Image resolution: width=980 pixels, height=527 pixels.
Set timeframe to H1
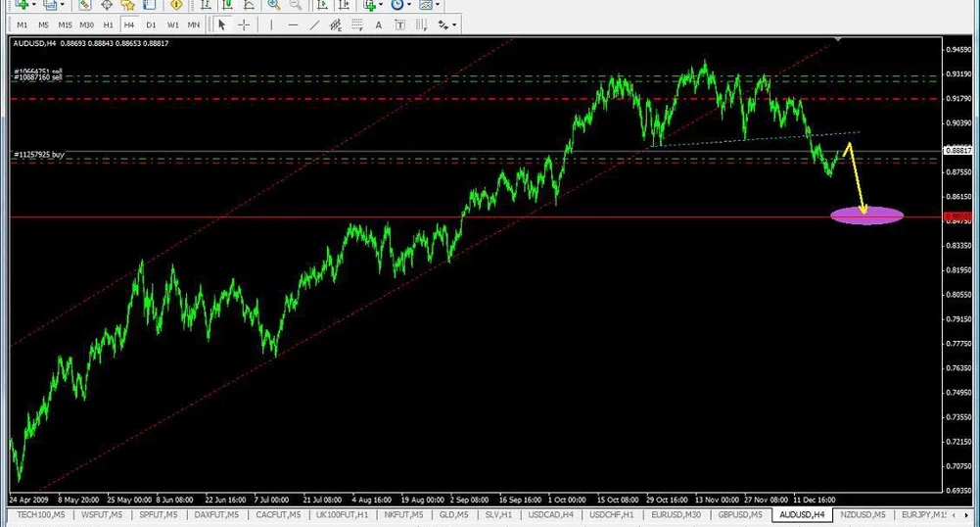[108, 25]
